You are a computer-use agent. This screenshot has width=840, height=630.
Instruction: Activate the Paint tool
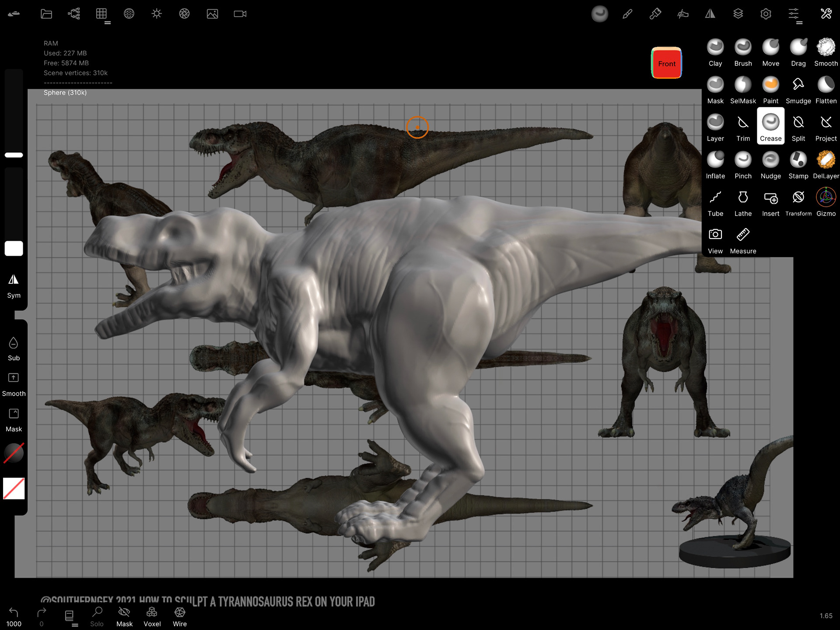[x=770, y=90]
